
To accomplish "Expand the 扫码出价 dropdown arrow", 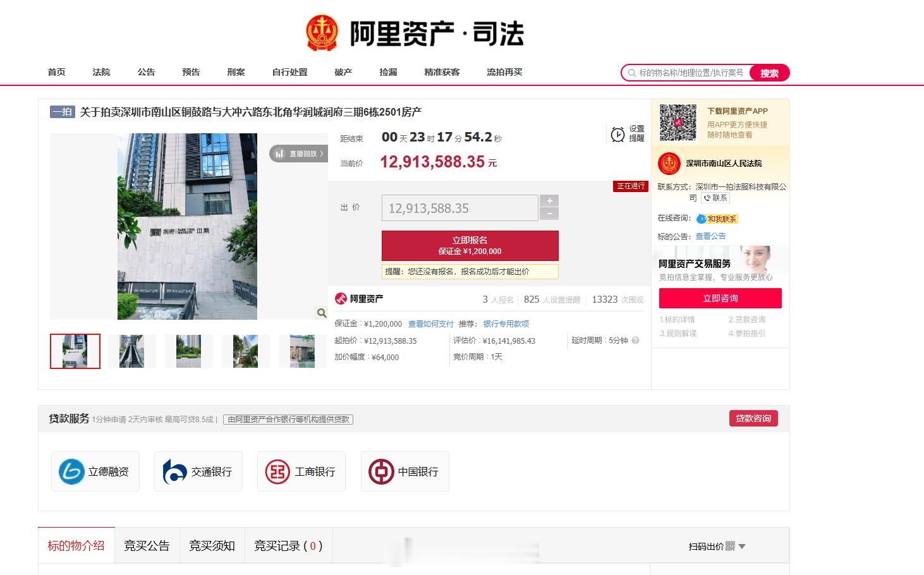I will click(x=742, y=547).
